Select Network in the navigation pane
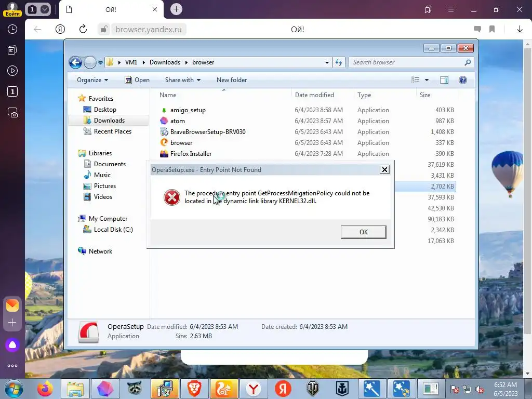The width and height of the screenshot is (532, 399). coord(100,251)
